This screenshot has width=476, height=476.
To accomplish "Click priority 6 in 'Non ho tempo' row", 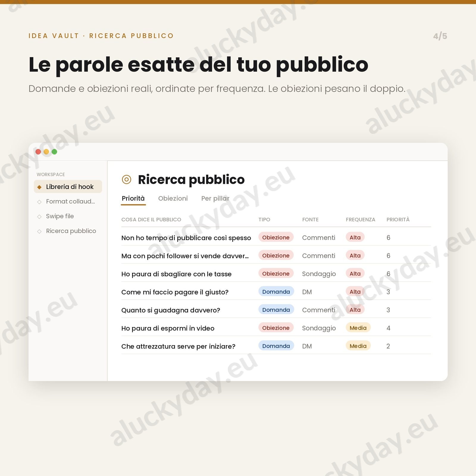I will pos(388,237).
